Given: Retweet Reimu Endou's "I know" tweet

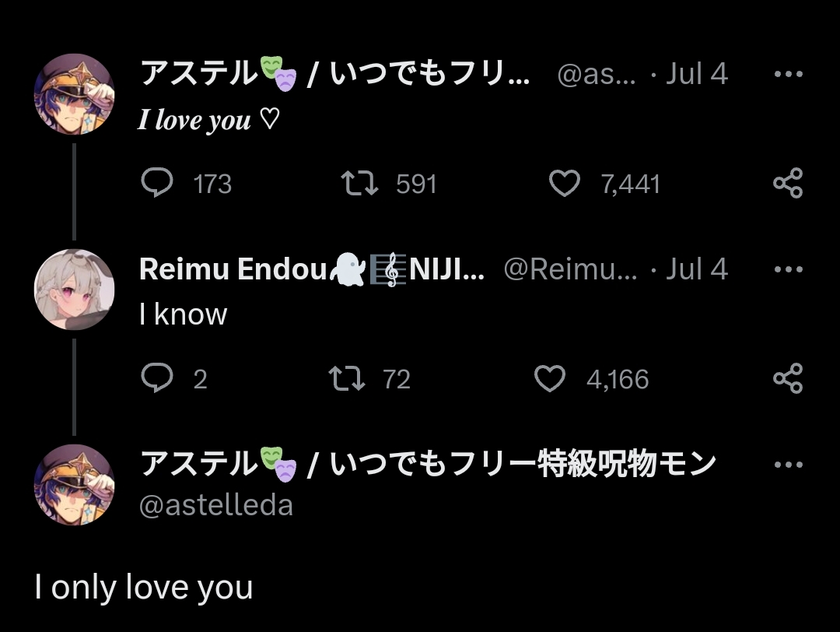Looking at the screenshot, I should tap(347, 378).
